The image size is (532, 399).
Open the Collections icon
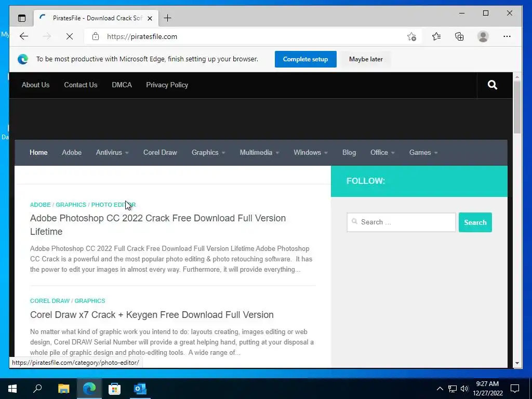click(x=459, y=36)
